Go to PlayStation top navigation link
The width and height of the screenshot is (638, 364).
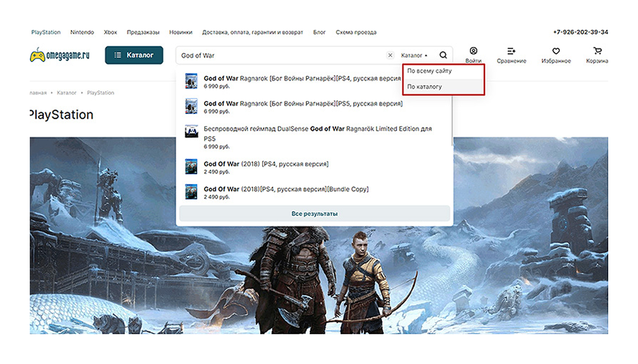(46, 32)
